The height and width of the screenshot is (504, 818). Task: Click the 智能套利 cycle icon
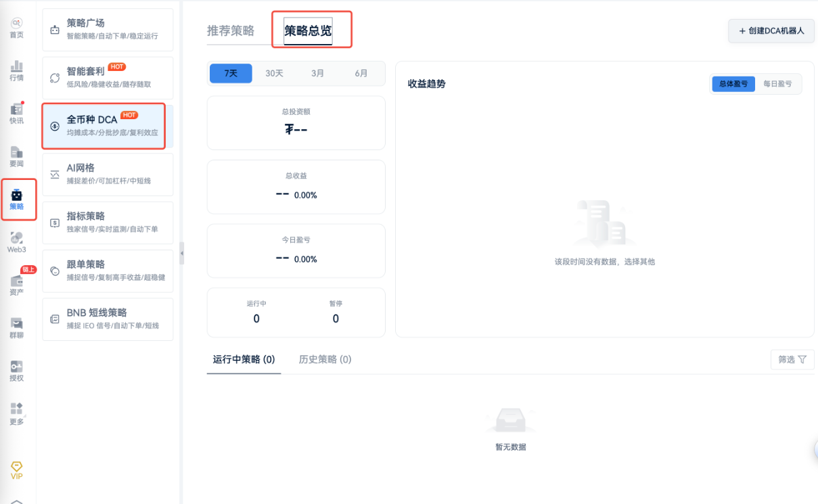[x=55, y=78]
